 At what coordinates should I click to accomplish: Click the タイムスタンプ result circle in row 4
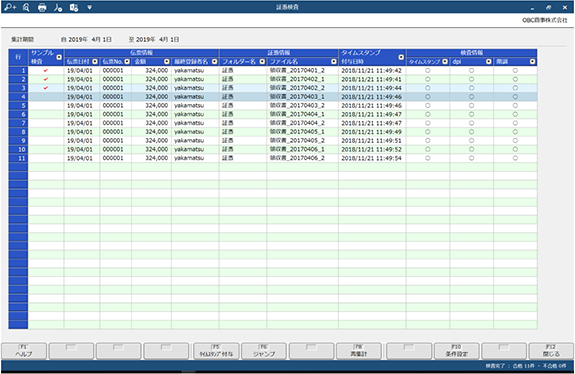[428, 97]
